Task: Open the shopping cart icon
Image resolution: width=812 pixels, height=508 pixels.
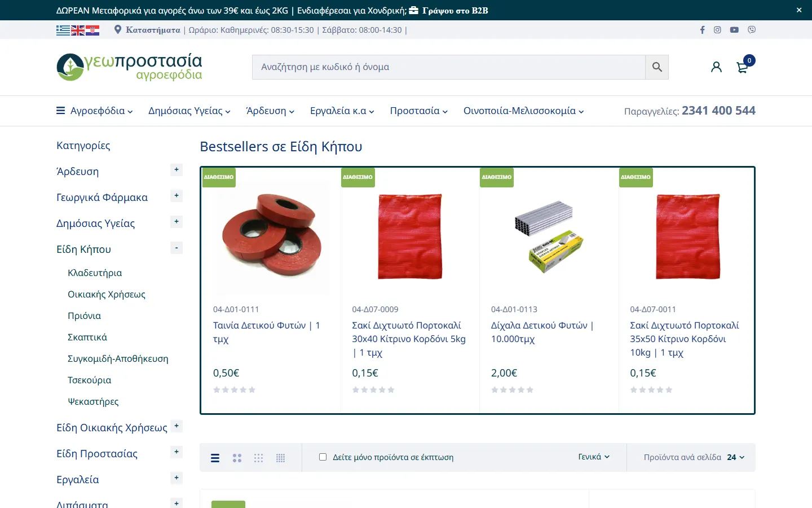Action: (743, 68)
